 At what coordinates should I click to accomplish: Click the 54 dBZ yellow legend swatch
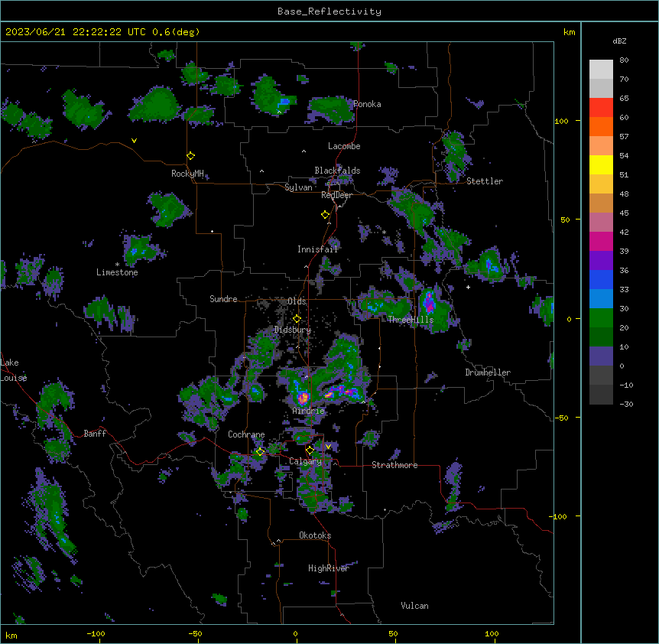pyautogui.click(x=601, y=164)
